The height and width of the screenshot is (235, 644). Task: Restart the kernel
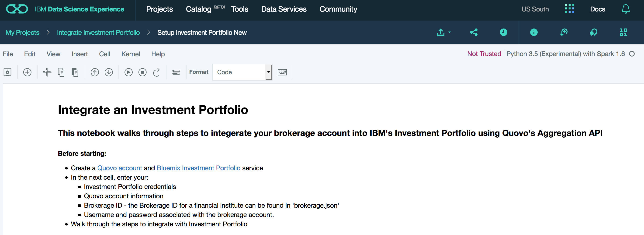point(156,72)
